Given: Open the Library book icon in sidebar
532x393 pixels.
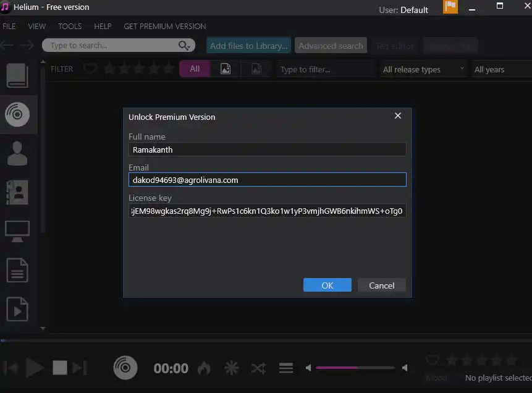Looking at the screenshot, I should [x=17, y=75].
